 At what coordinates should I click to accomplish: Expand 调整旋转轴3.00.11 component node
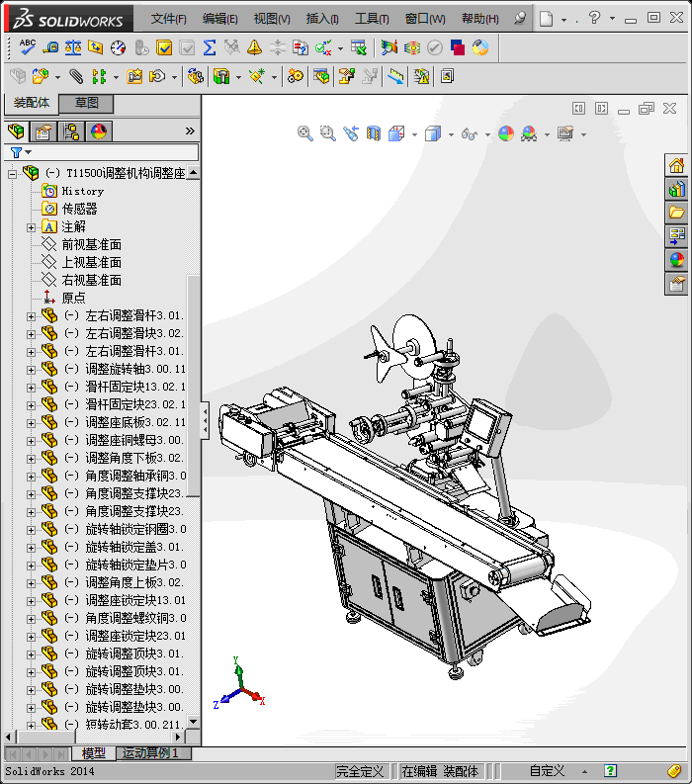31,370
